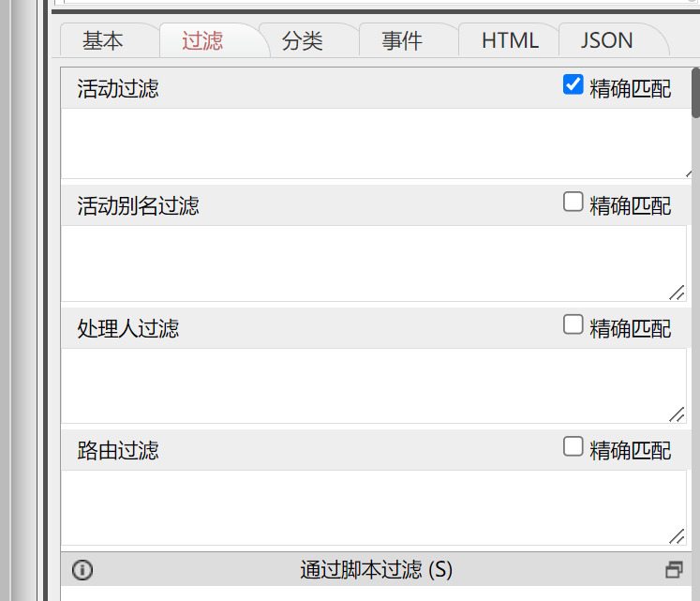Click the panel's vertical scrollbar thumb
700x601 pixels.
tap(695, 94)
